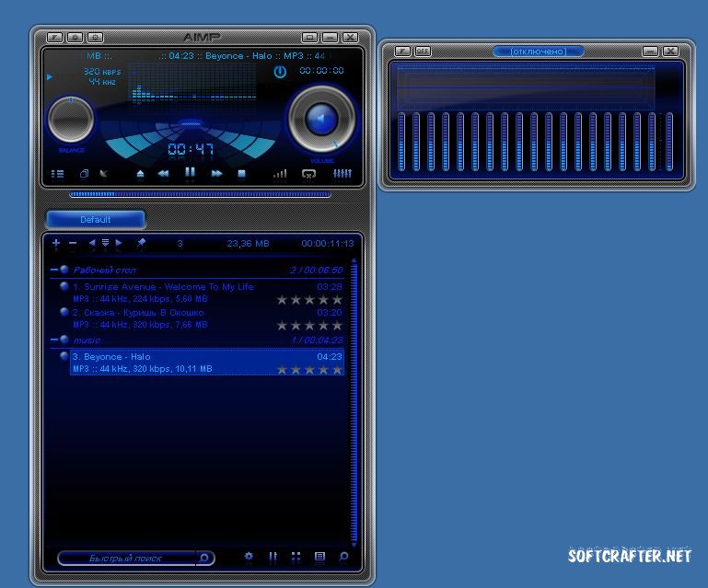Click the list-view icon in playlist bottom bar
Viewport: 708px width, 588px height.
point(319,557)
